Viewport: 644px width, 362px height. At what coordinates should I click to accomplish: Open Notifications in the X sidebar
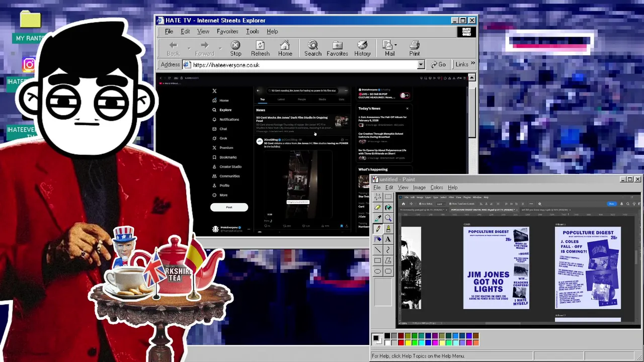click(x=225, y=119)
